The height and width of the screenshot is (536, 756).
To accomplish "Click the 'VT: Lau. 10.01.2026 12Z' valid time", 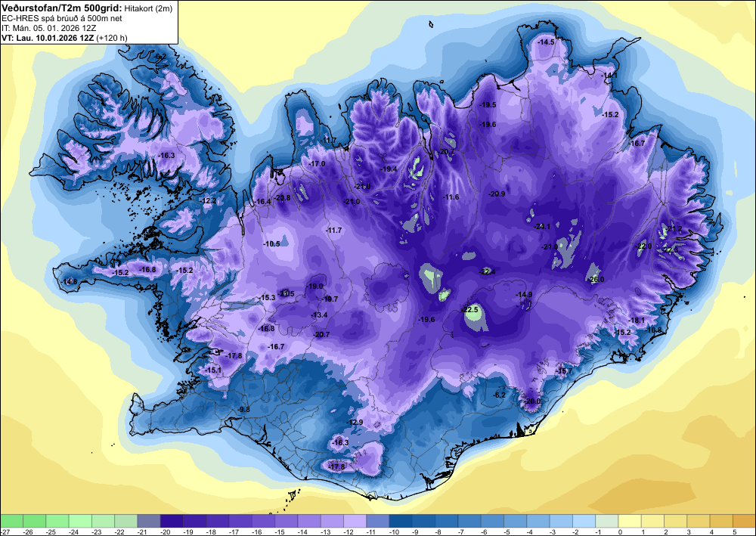I will click(48, 38).
